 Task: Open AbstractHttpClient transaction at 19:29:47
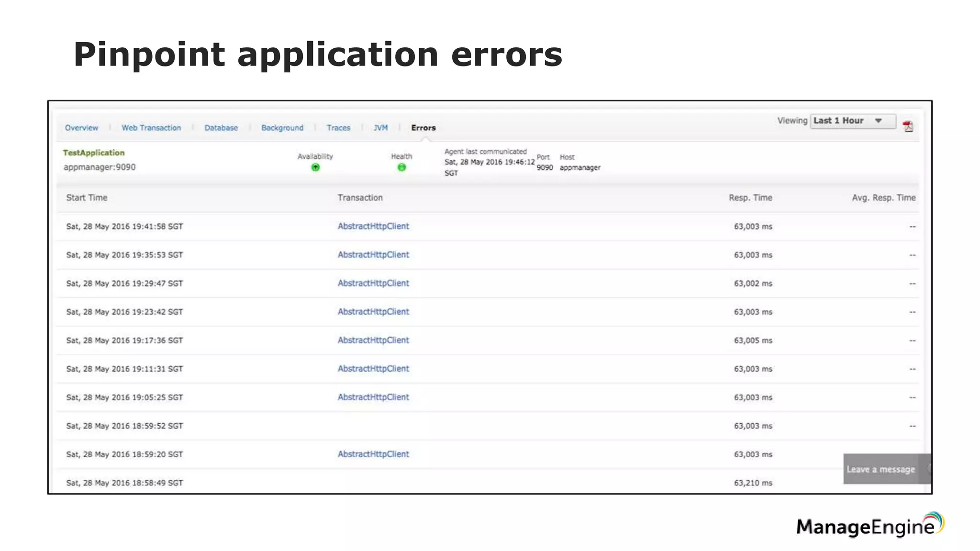pos(373,283)
